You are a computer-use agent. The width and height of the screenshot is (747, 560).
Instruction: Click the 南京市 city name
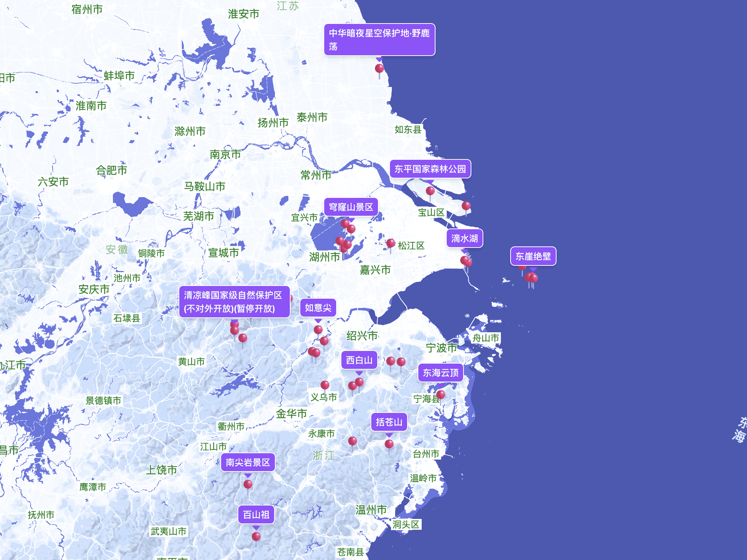pos(225,155)
